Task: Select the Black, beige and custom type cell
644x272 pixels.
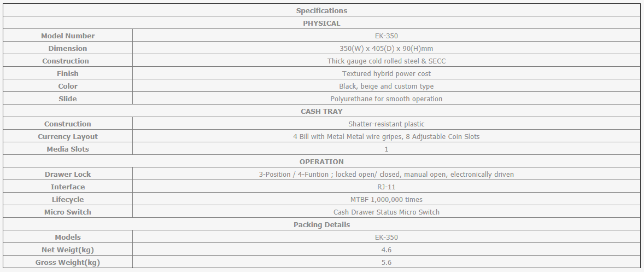Action: (x=386, y=86)
